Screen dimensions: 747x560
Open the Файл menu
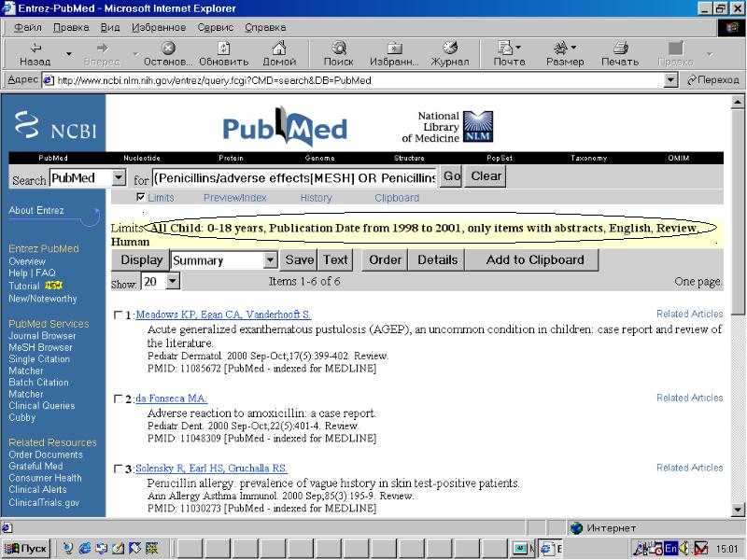coord(28,28)
